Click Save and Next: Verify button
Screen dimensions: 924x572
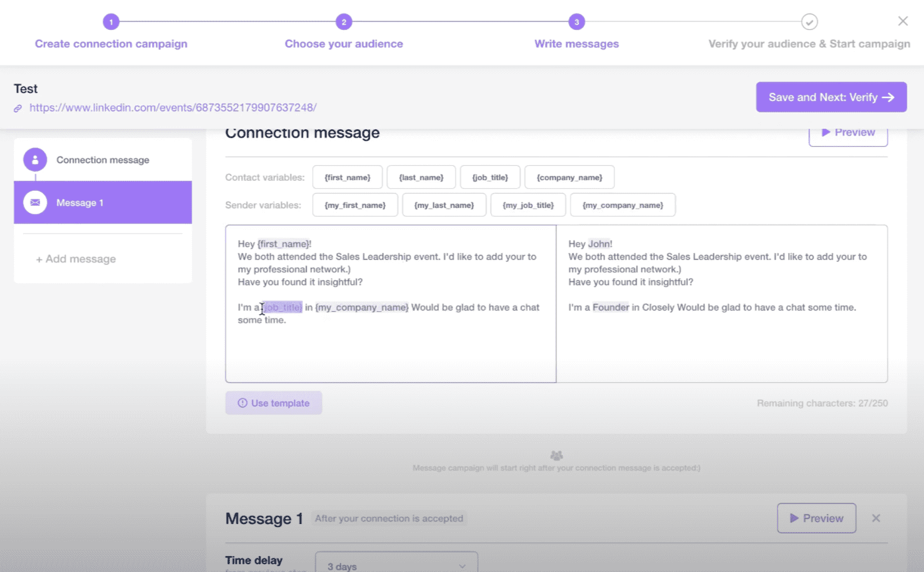[831, 97]
